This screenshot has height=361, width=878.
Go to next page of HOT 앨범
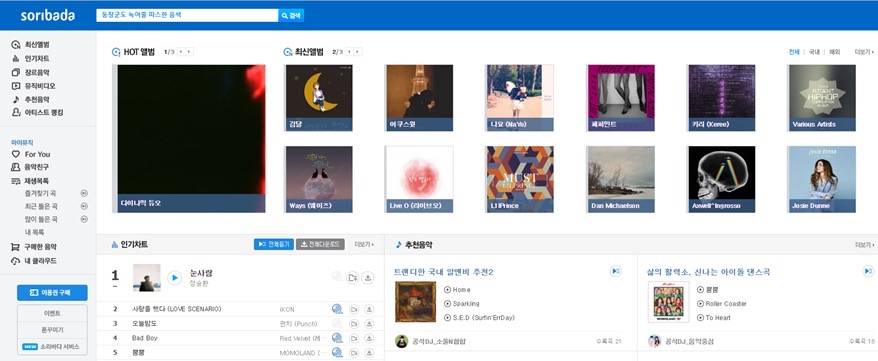click(189, 52)
